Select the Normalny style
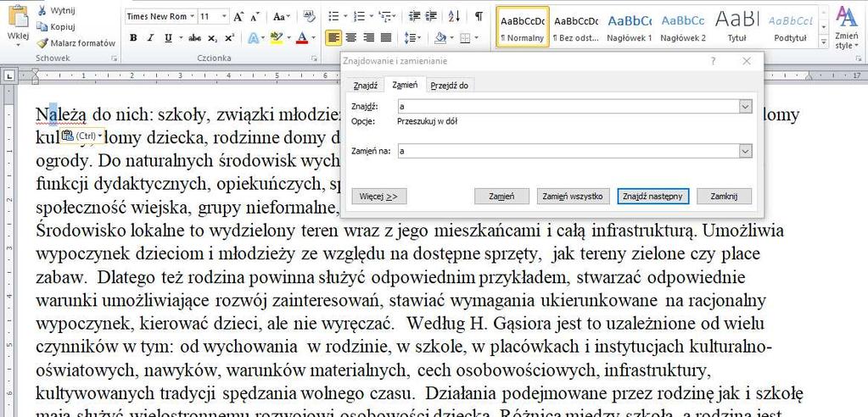This screenshot has width=868, height=417. (523, 27)
